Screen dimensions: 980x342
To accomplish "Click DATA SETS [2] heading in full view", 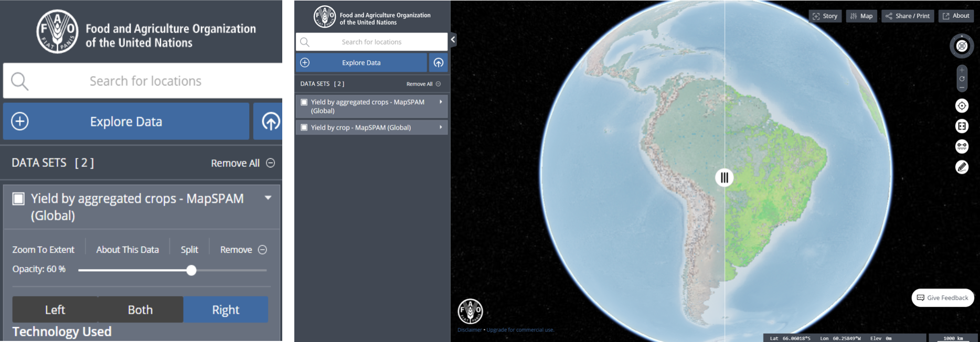I will point(323,84).
